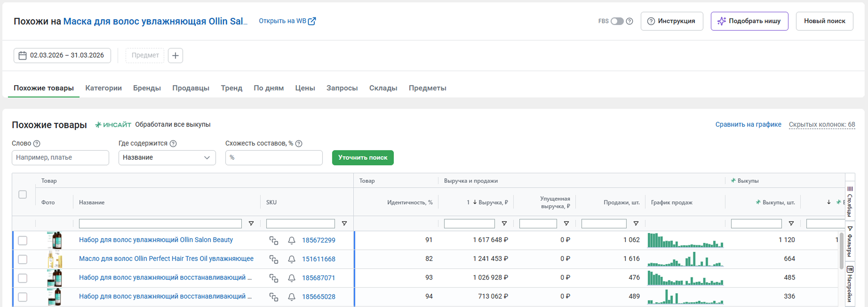The image size is (868, 307).
Task: Click the filter funnel next to Название column
Action: tap(251, 223)
